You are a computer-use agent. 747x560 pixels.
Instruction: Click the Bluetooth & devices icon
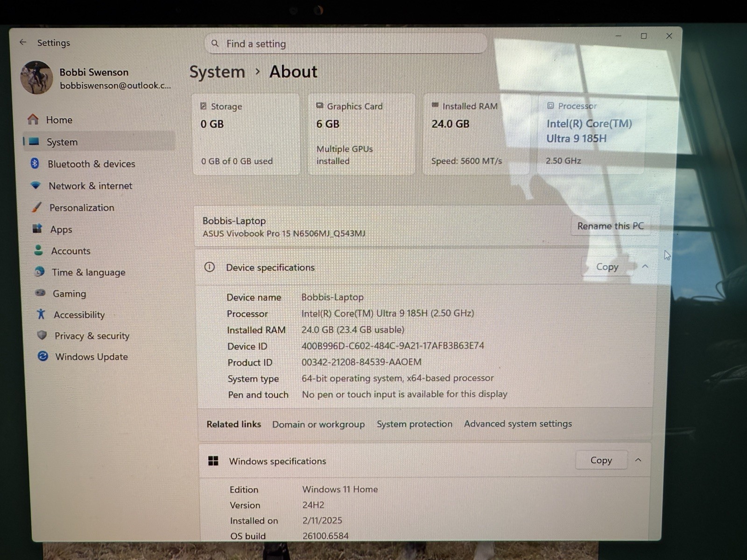pyautogui.click(x=35, y=163)
